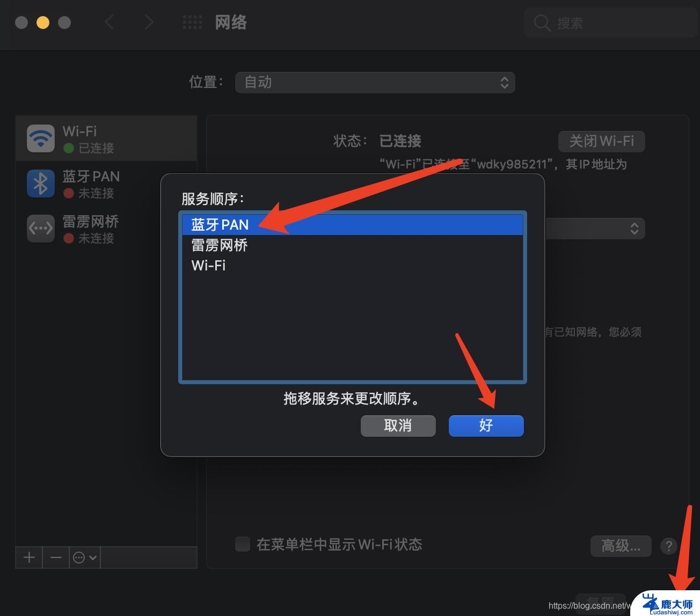Image resolution: width=700 pixels, height=616 pixels.
Task: Click the back navigation arrow
Action: click(x=110, y=22)
